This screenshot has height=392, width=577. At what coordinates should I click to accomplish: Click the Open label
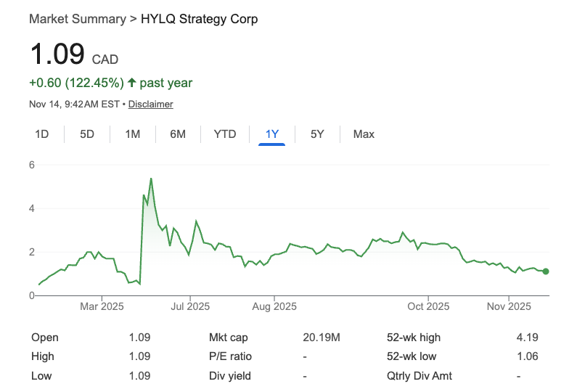pyautogui.click(x=45, y=338)
